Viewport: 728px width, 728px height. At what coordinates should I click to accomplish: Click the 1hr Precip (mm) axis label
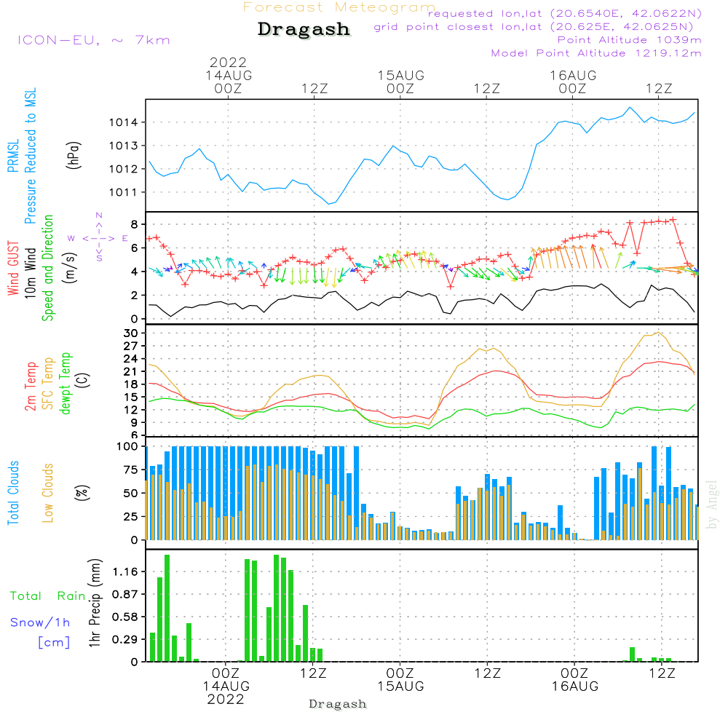pyautogui.click(x=94, y=604)
